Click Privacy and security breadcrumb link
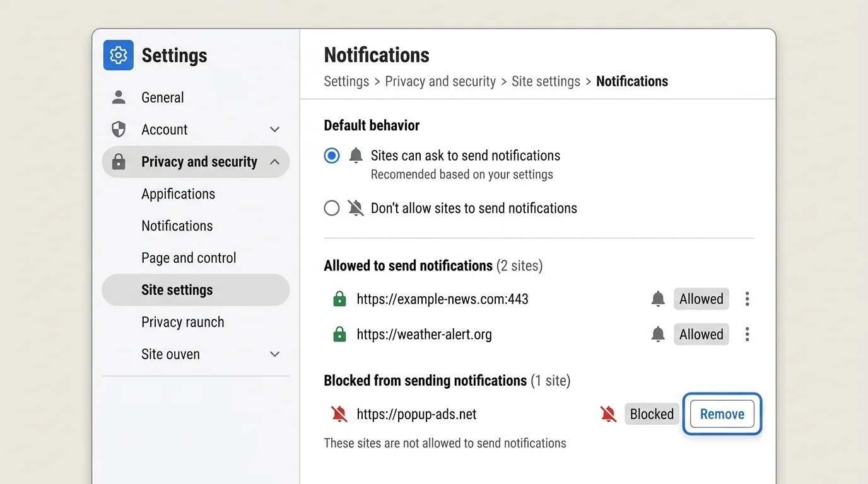 coord(440,81)
